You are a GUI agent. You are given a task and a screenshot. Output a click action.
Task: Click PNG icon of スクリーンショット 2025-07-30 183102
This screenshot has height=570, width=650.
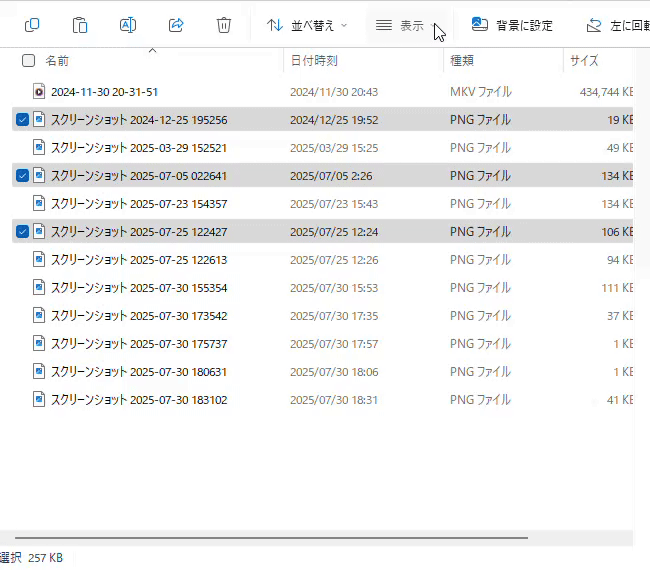(x=39, y=400)
